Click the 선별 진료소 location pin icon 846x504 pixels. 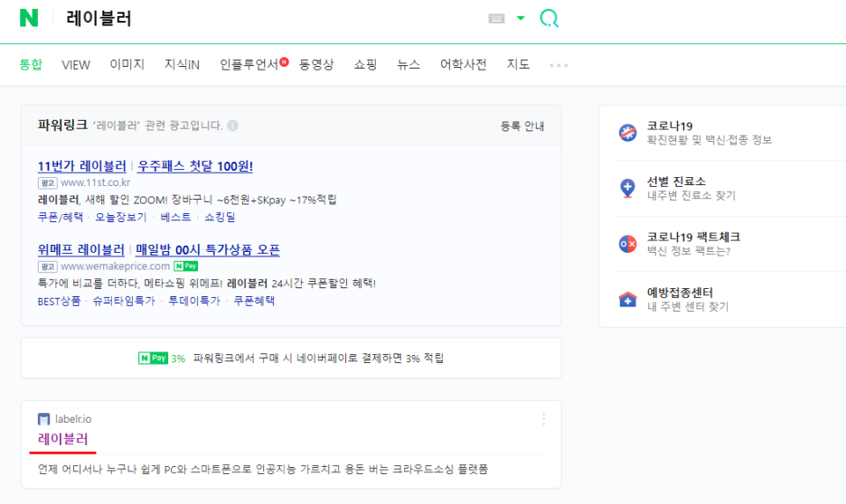(x=627, y=188)
